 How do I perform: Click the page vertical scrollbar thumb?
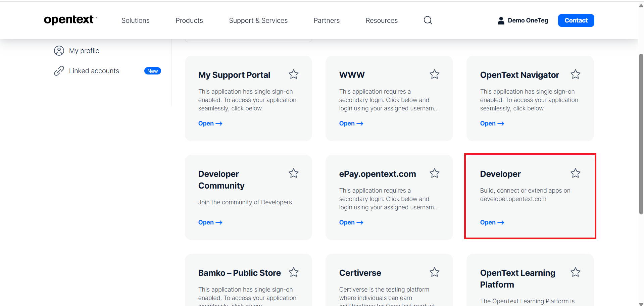click(641, 134)
